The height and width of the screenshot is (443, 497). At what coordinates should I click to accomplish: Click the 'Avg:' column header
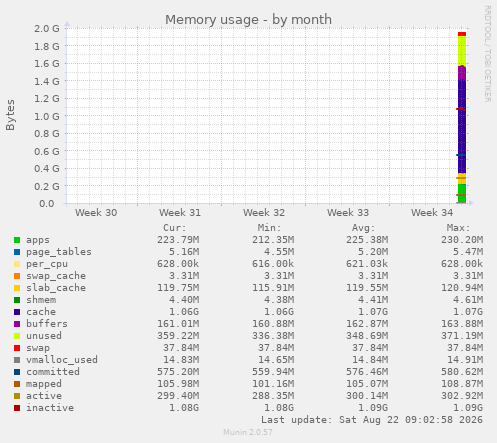click(364, 228)
